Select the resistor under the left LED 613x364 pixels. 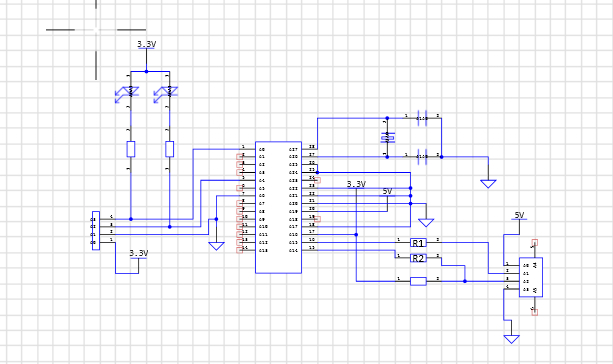coord(131,149)
